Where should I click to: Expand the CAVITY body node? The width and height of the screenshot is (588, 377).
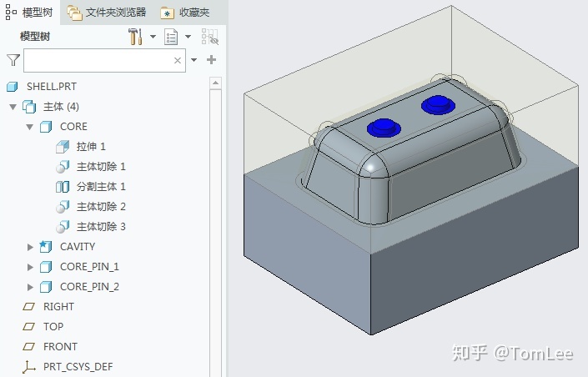[x=30, y=247]
